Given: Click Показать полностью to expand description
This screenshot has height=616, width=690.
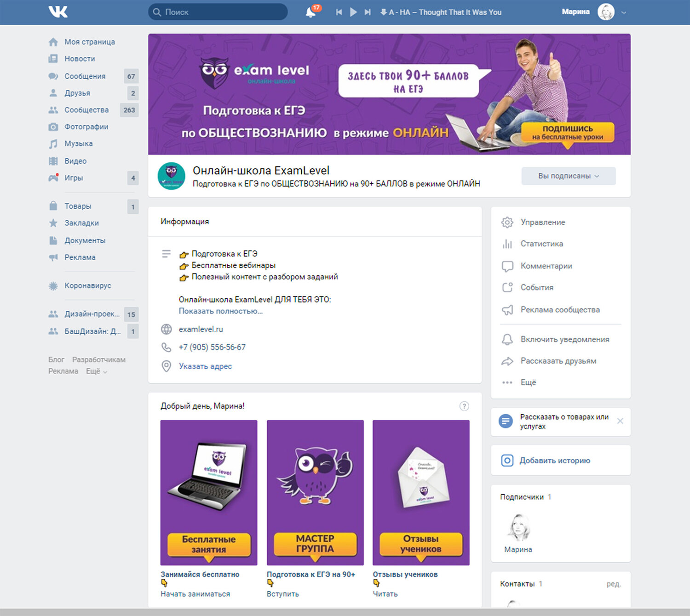Looking at the screenshot, I should 221,311.
